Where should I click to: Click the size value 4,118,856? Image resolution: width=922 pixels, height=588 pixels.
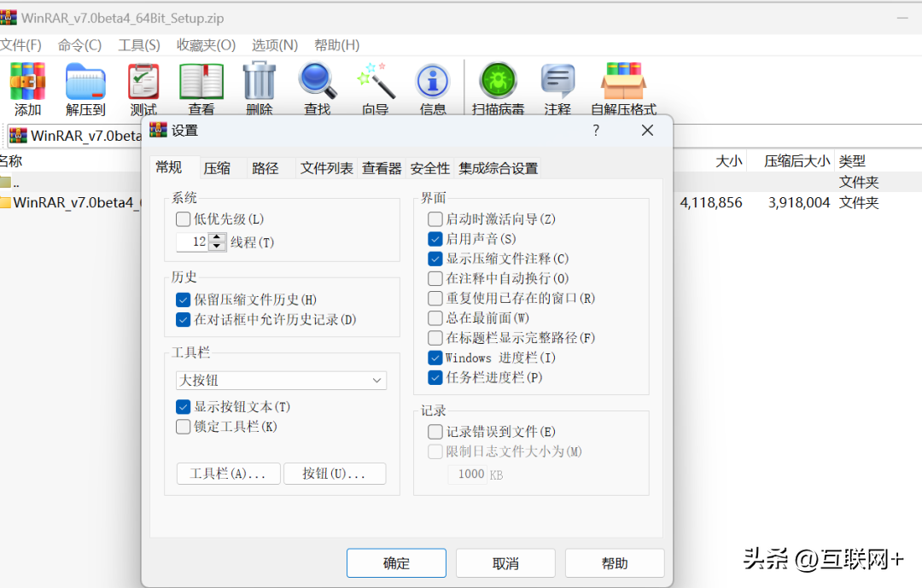711,203
